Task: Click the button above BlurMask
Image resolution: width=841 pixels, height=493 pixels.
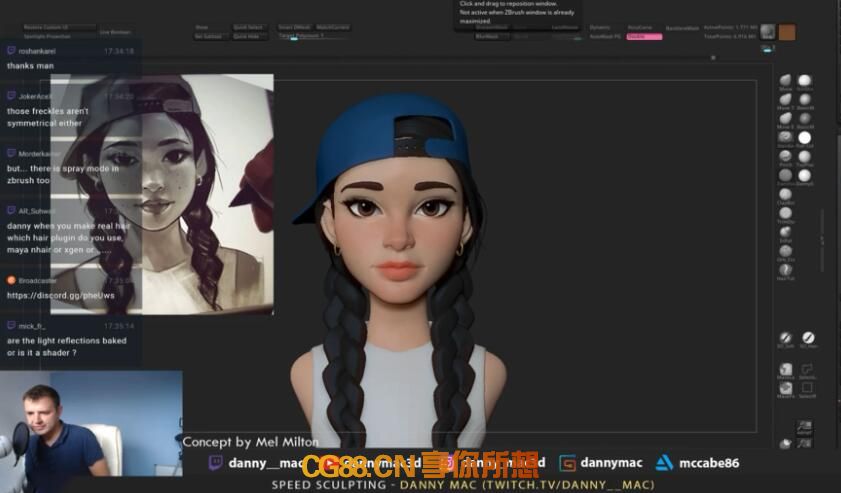Action: 491,27
